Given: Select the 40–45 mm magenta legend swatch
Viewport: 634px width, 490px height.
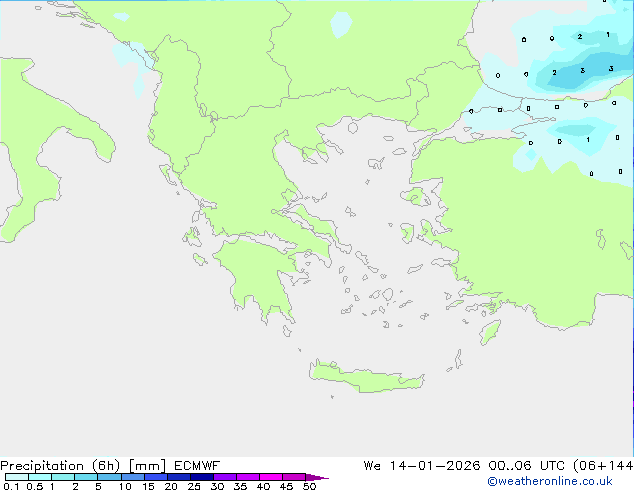Looking at the screenshot, I should point(271,477).
